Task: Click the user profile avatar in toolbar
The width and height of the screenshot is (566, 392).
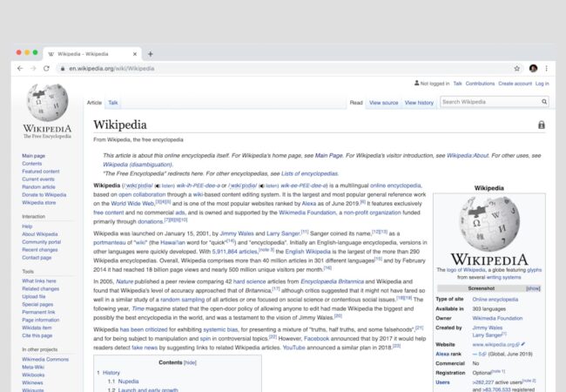Action: click(x=533, y=68)
